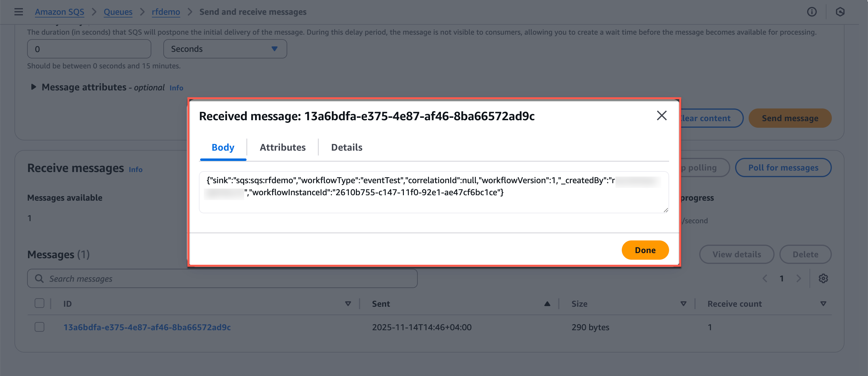Toggle sorting on the ID column
Viewport: 868px width, 376px height.
pos(348,303)
